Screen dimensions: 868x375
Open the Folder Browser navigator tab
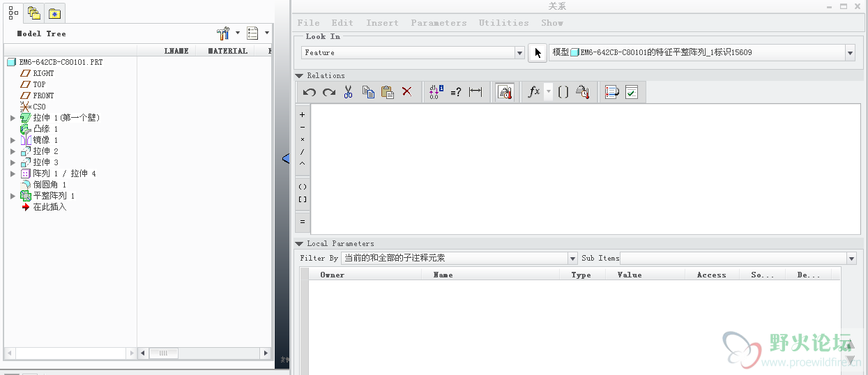coord(33,13)
